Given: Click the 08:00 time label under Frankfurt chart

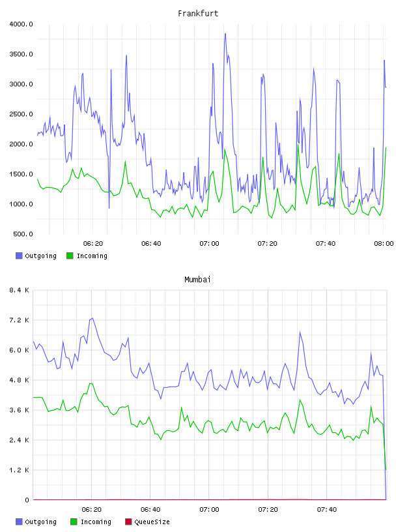Looking at the screenshot, I should click(384, 244).
